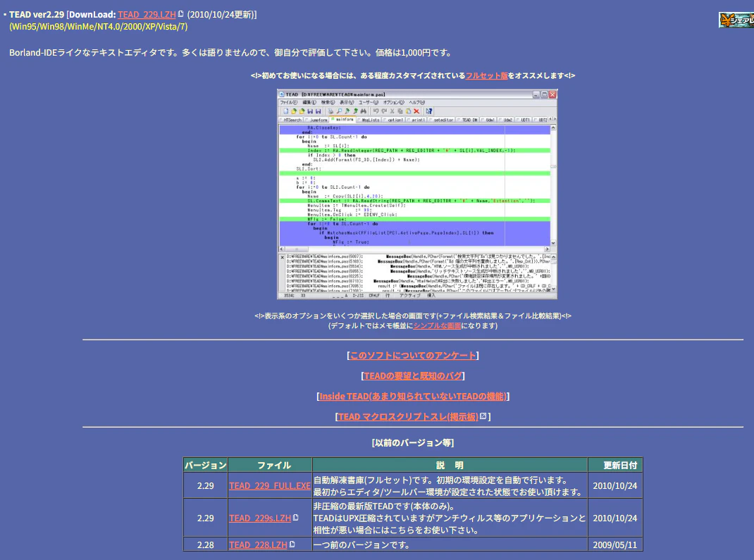Open ヘルプ(H) menu in TEAD screenshot
The height and width of the screenshot is (560, 754).
417,102
